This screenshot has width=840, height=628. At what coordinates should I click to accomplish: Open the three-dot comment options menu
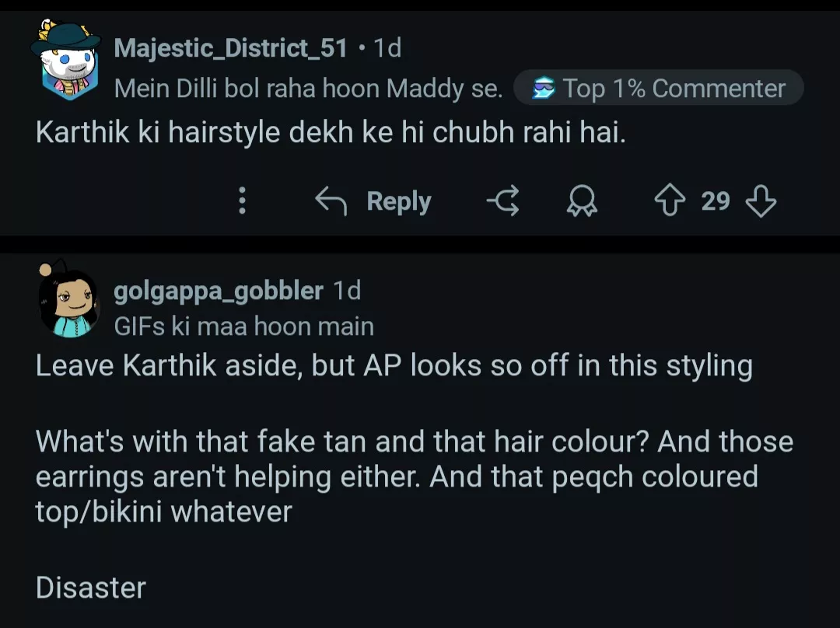pyautogui.click(x=243, y=201)
